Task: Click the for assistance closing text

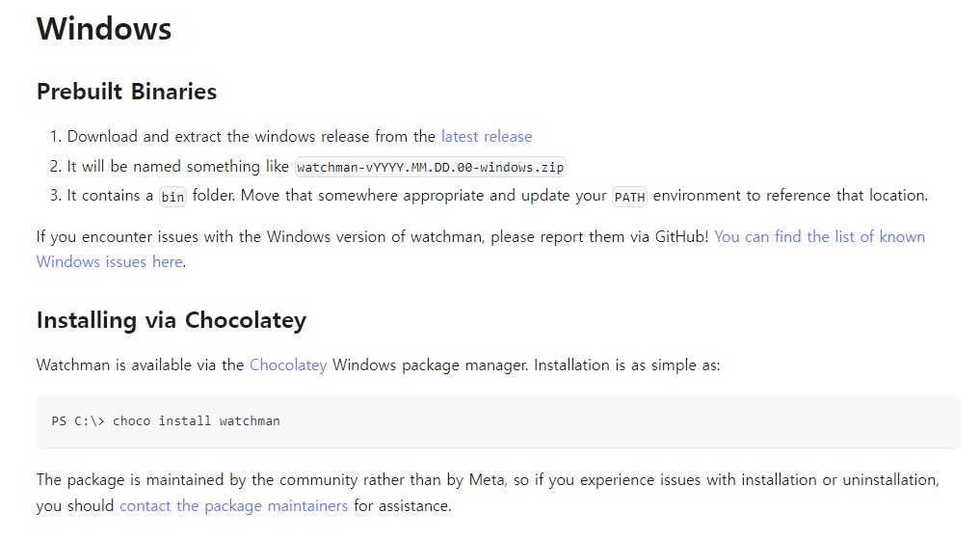Action: coord(403,505)
